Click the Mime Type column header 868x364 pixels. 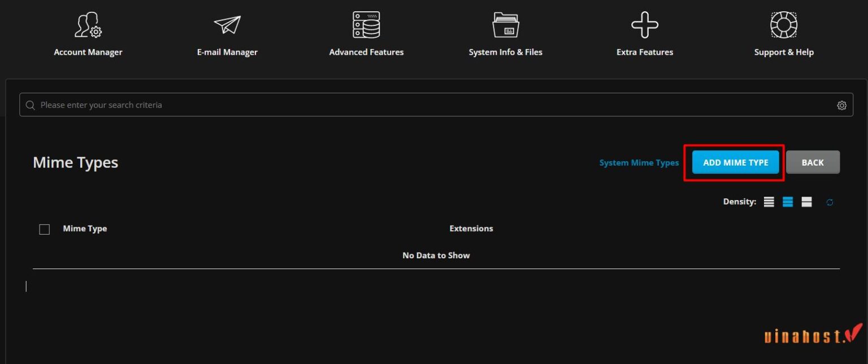point(85,228)
